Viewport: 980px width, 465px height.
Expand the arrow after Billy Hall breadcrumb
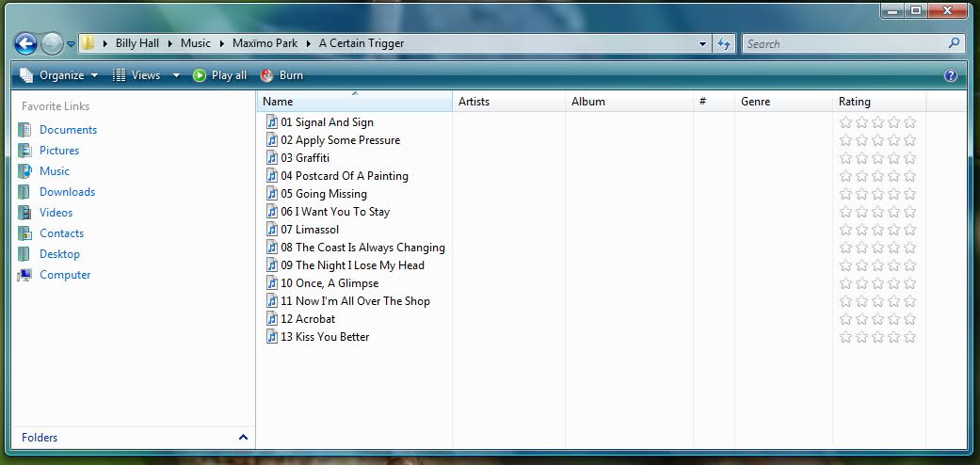(x=170, y=43)
